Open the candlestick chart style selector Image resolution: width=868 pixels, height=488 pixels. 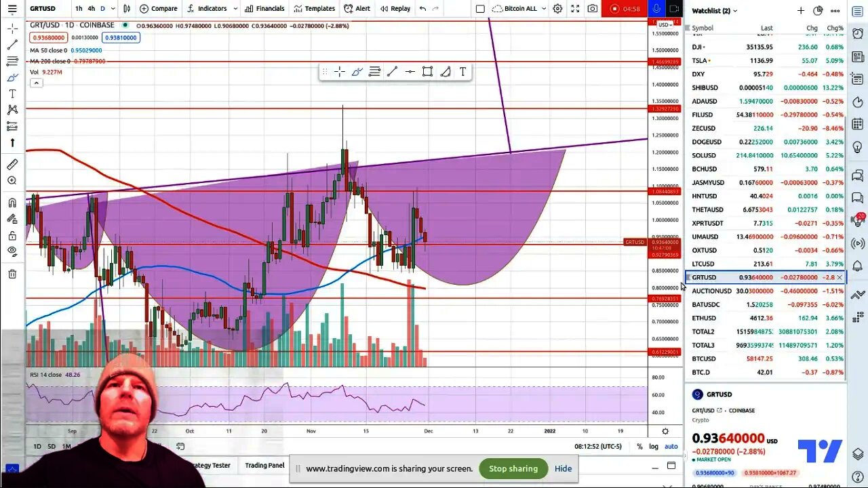click(127, 9)
